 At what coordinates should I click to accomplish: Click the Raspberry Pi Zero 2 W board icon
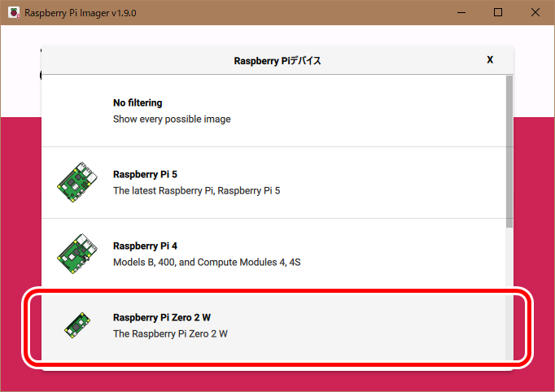(x=76, y=325)
